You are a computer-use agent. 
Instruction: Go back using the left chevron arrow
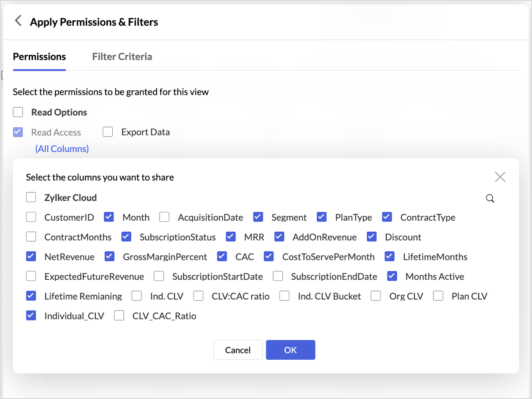tap(18, 21)
